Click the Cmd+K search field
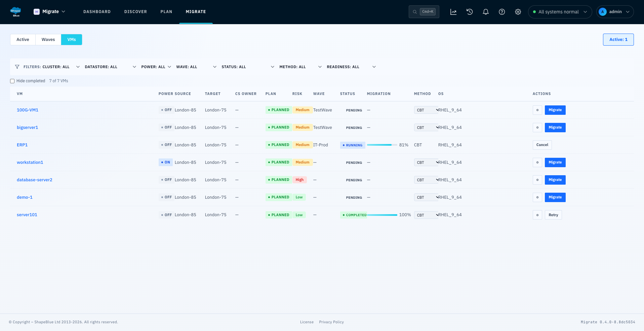This screenshot has width=644, height=331. (x=424, y=12)
